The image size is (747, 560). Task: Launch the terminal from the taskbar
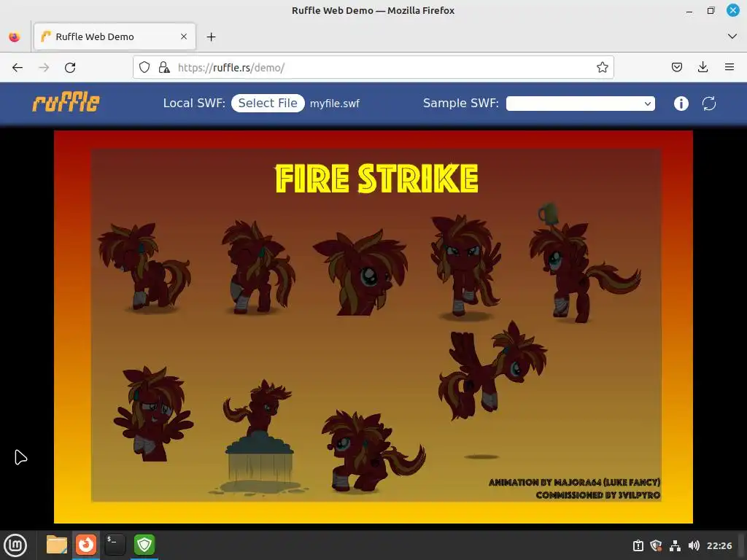(x=115, y=545)
